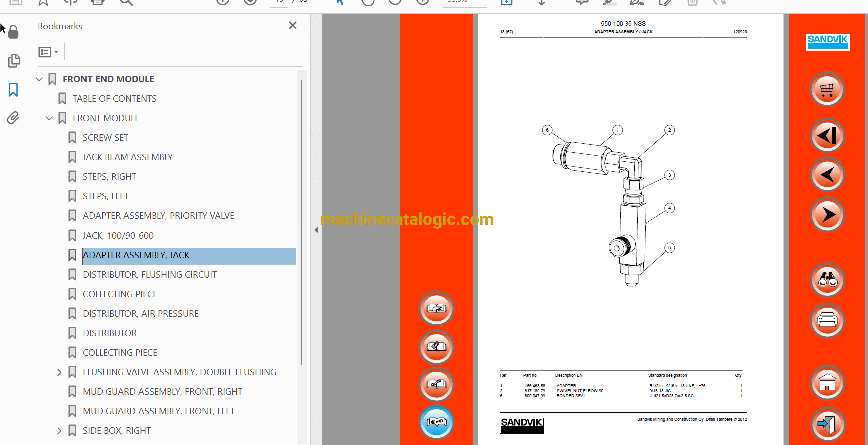Viewport: 868px width, 445px height.
Task: Click callout number 2 on the diagram
Action: click(670, 130)
